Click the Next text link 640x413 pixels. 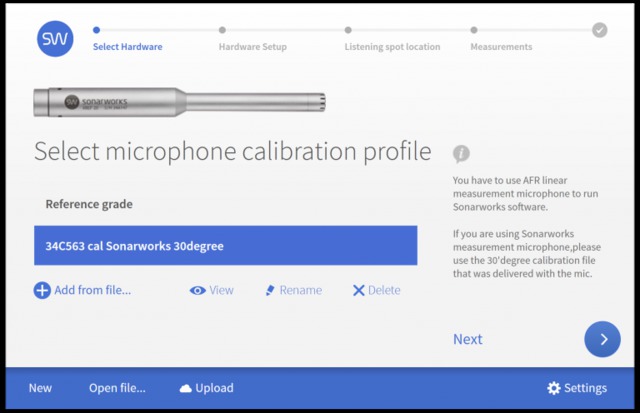tap(467, 339)
